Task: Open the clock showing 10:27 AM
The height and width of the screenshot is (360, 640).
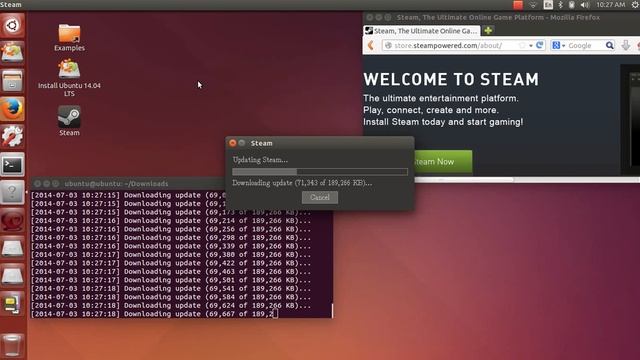Action: click(610, 5)
